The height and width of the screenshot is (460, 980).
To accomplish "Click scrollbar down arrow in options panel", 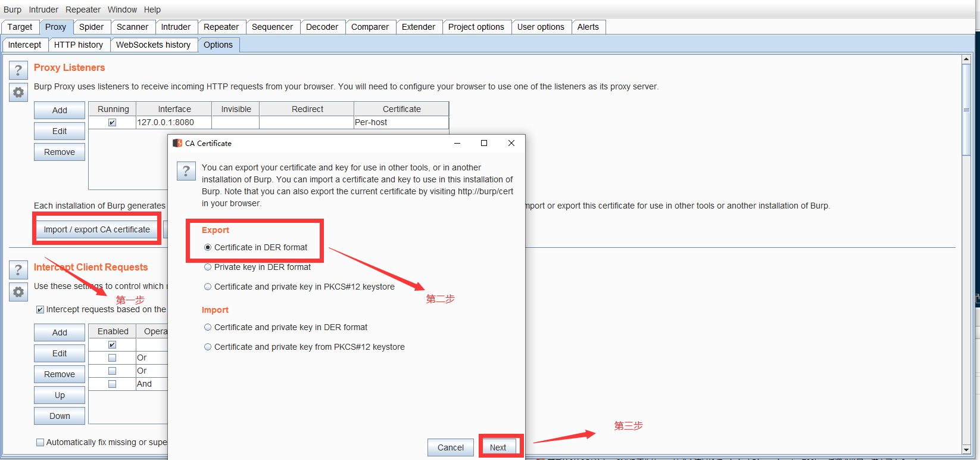I will (966, 449).
